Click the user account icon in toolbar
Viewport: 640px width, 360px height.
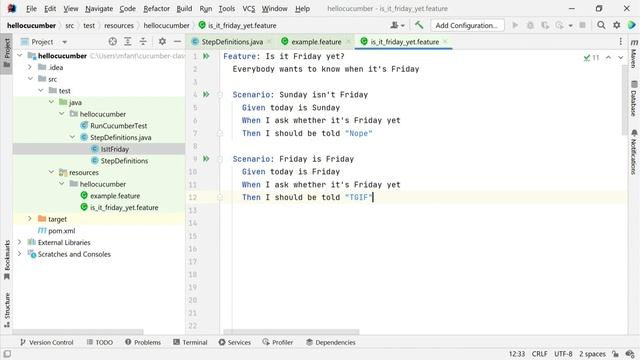(397, 25)
